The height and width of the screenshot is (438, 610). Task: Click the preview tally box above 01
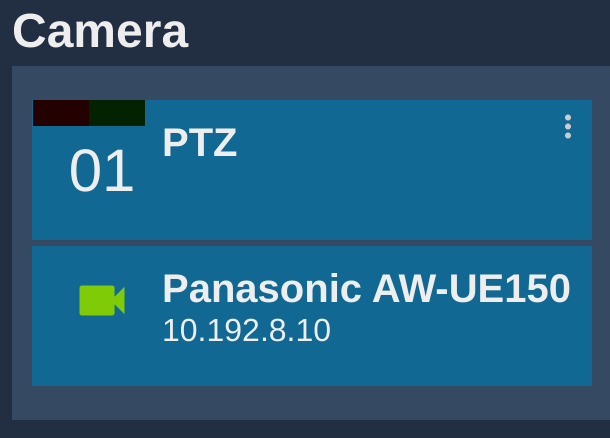[x=117, y=113]
